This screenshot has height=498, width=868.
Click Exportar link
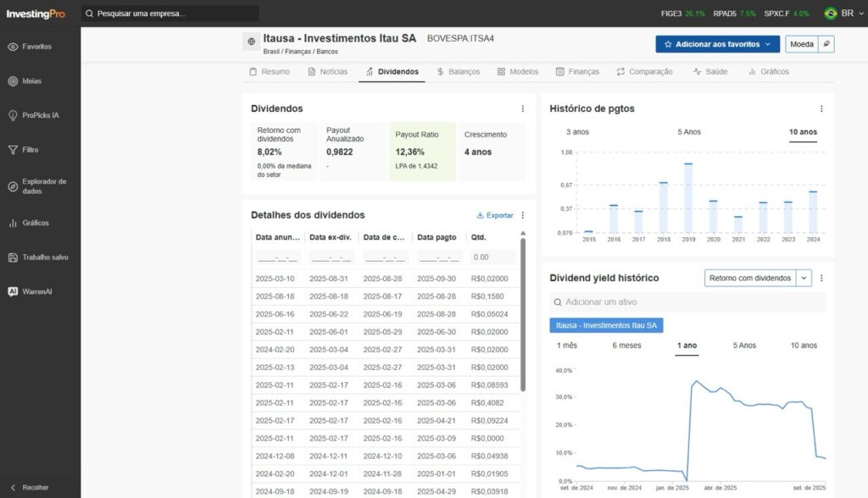tap(495, 215)
